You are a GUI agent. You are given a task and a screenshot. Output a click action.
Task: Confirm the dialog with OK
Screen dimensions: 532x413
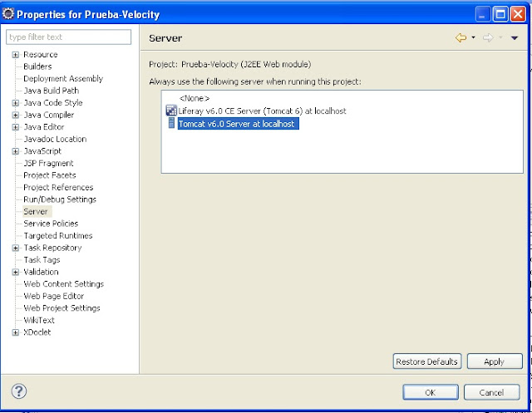click(430, 392)
